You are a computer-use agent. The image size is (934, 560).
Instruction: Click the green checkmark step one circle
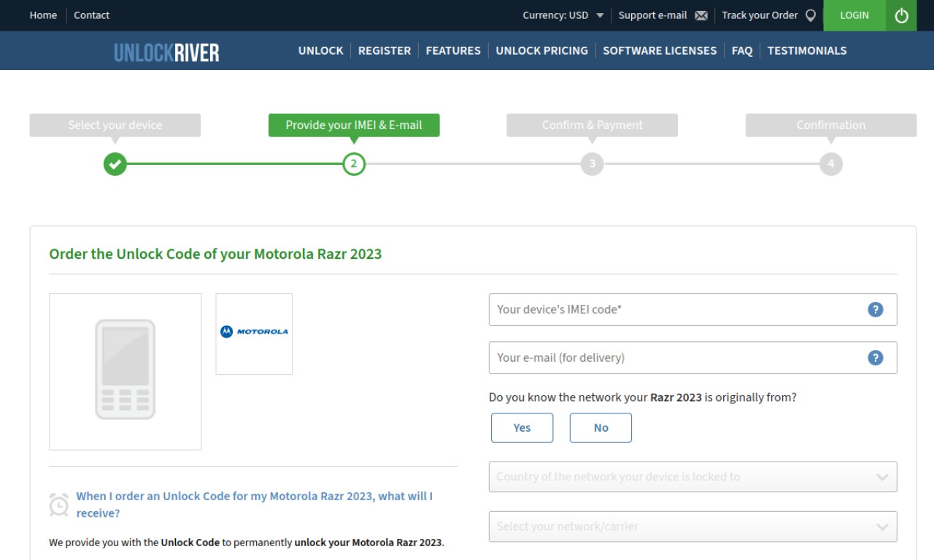click(115, 164)
